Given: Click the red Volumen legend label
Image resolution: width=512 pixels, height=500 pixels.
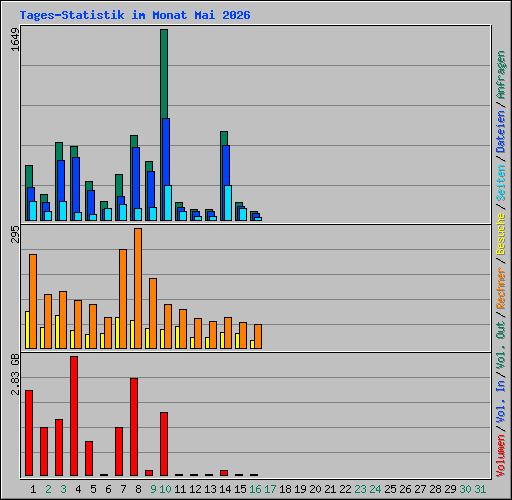Looking at the screenshot, I should pos(501,456).
